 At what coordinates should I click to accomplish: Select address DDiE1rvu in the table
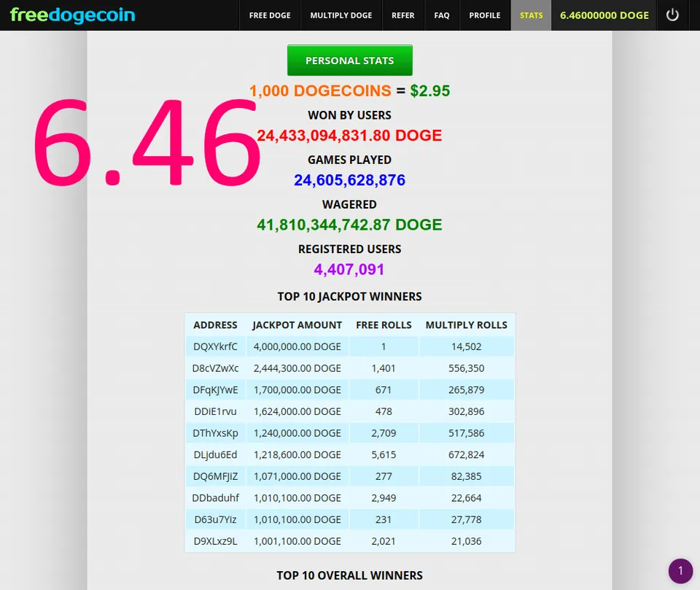click(x=215, y=411)
